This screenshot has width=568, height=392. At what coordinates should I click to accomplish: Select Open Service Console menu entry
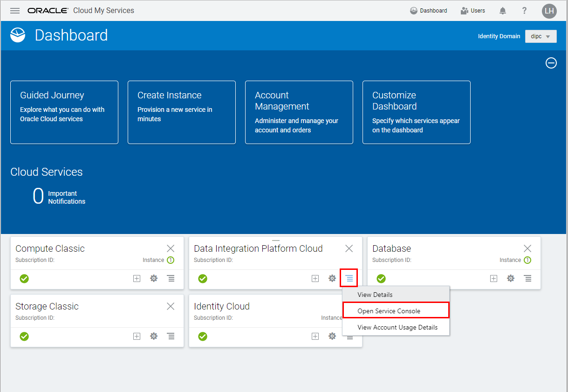pos(396,311)
